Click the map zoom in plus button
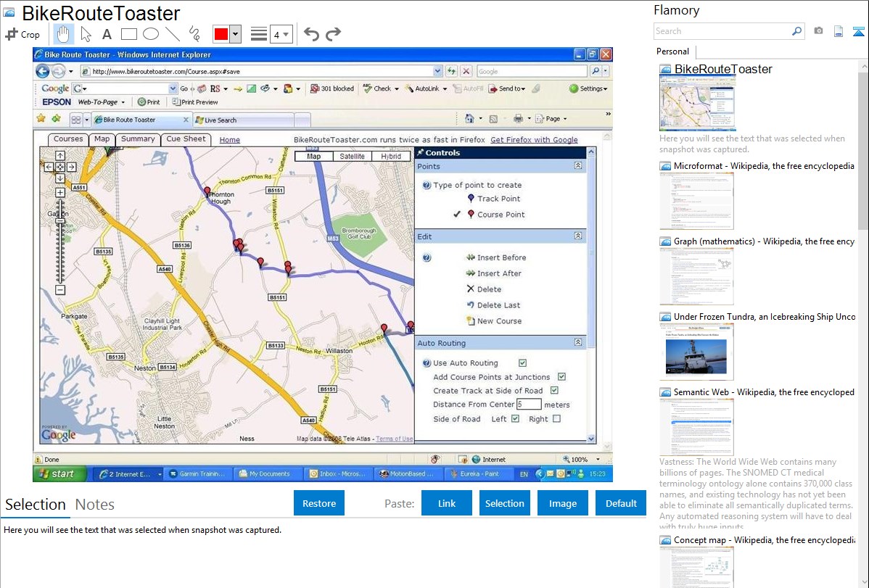This screenshot has height=588, width=869. click(60, 192)
